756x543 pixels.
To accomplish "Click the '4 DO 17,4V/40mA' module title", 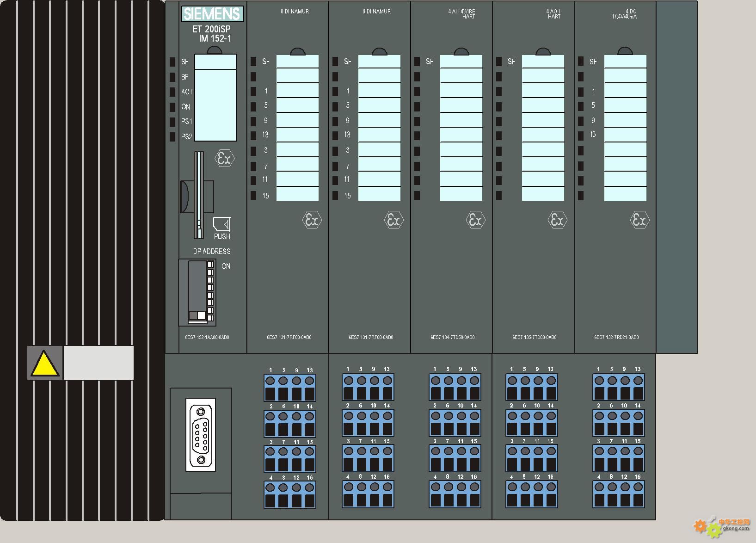I will [624, 14].
